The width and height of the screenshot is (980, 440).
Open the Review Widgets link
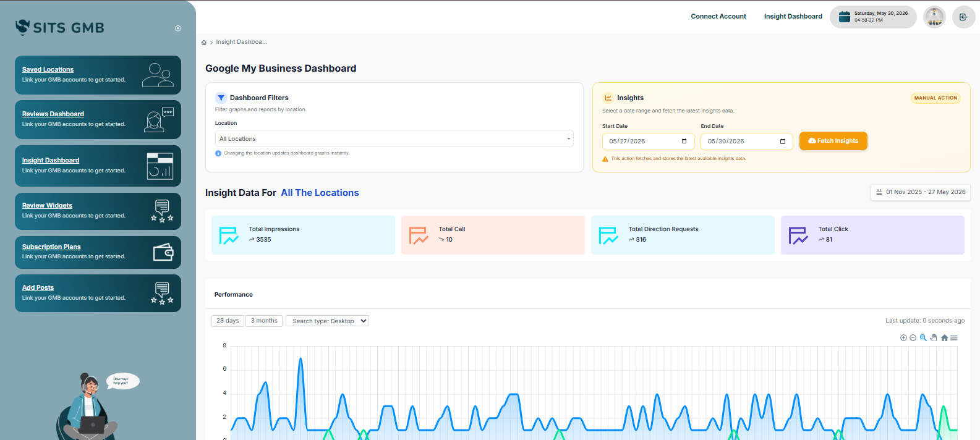[x=47, y=205]
